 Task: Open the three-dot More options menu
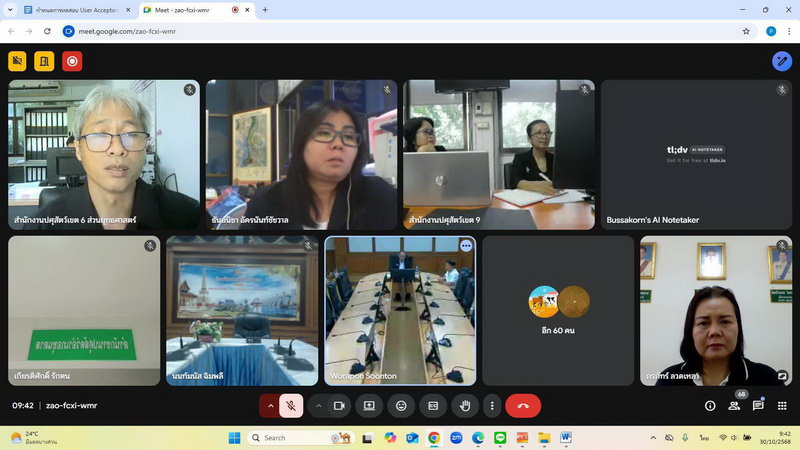pos(491,406)
